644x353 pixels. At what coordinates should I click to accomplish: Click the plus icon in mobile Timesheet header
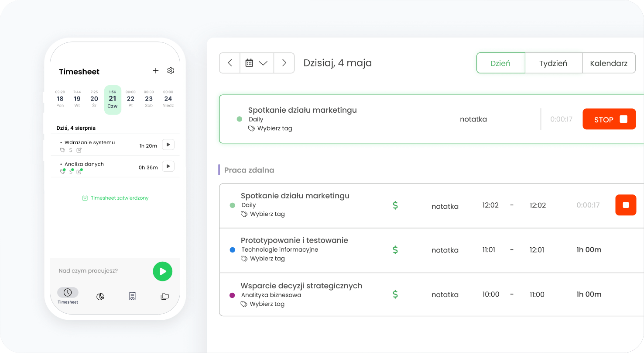click(156, 71)
